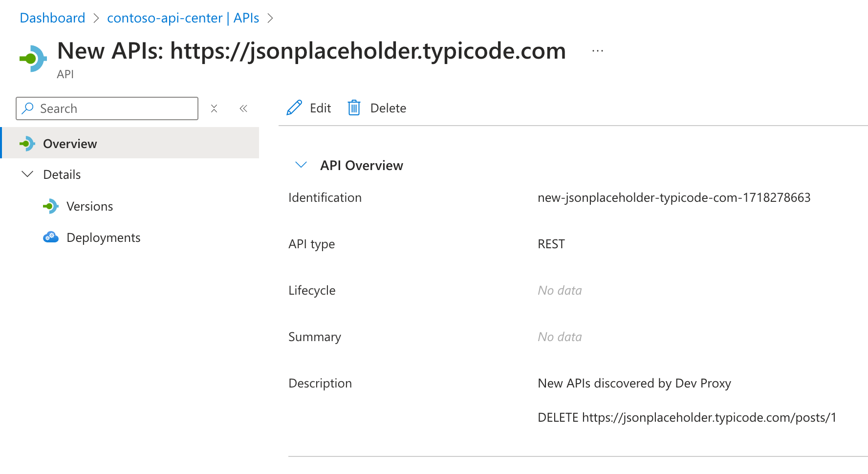868x474 pixels.
Task: Click the Deployments cloud icon
Action: coord(51,237)
